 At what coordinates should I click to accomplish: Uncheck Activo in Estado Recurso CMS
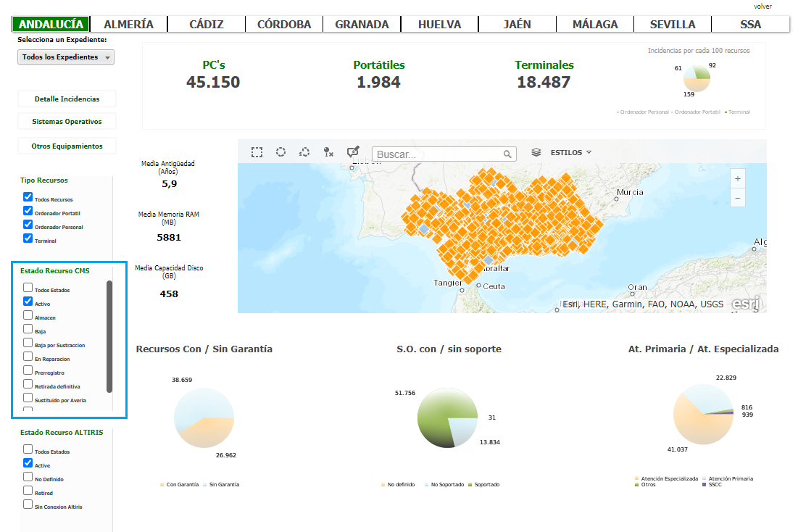click(28, 302)
